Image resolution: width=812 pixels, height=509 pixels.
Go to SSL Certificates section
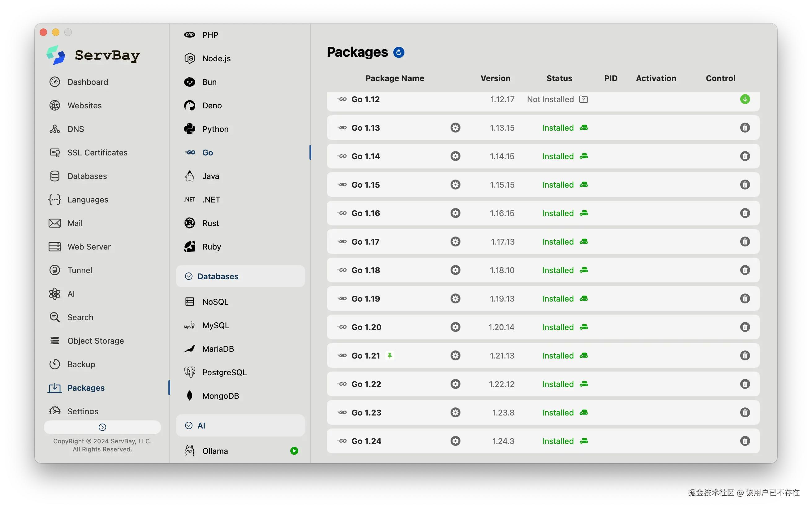point(97,153)
